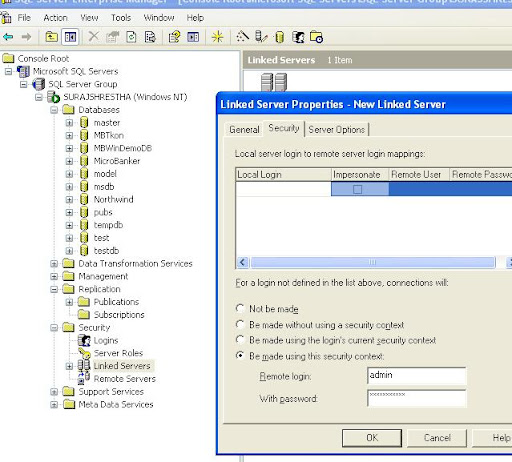The image size is (512, 462).
Task: Click the Up one level folder icon
Action: [52, 37]
